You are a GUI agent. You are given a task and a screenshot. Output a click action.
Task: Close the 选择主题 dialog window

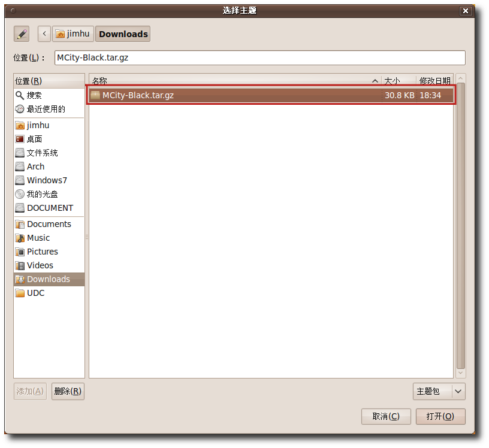pos(465,11)
